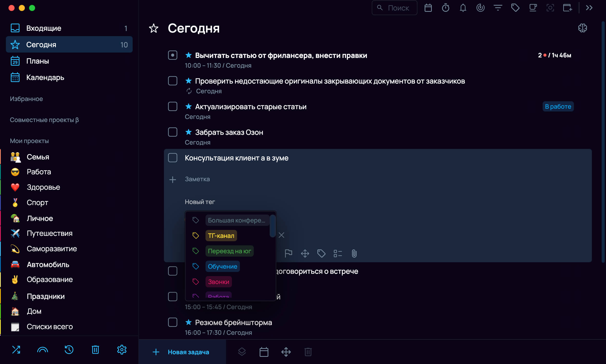Choose the 'Обучение' tag option
Image resolution: width=606 pixels, height=364 pixels.
pos(222,266)
